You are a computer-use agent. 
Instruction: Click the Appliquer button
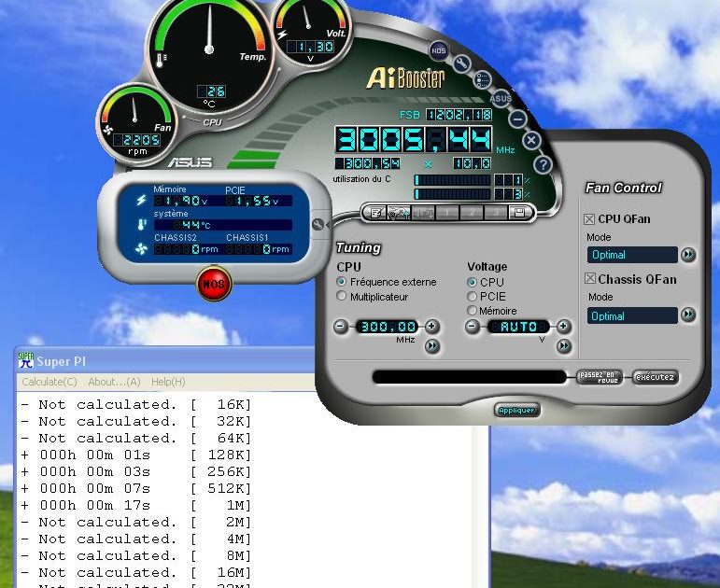[x=516, y=410]
